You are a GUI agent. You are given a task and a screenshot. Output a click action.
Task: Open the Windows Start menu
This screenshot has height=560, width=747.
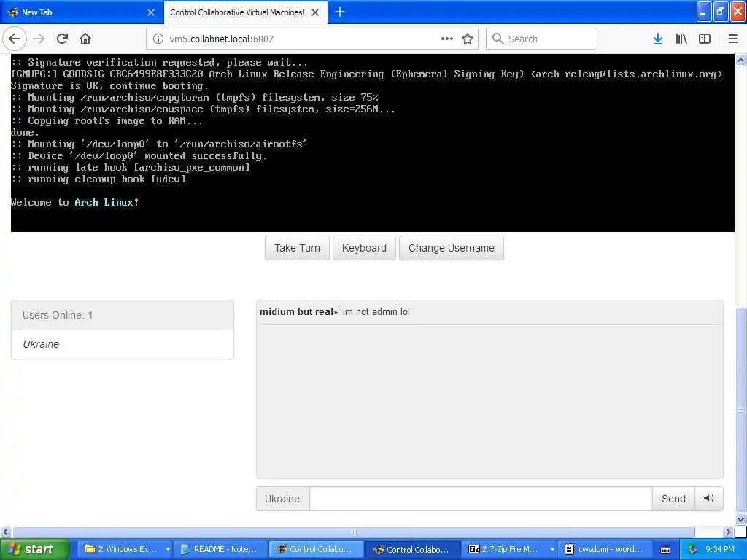pyautogui.click(x=34, y=549)
